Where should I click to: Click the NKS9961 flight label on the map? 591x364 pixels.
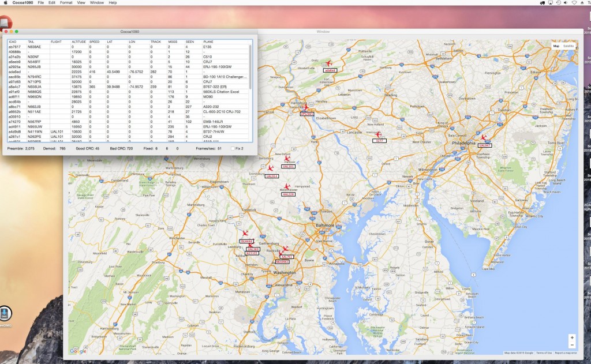coord(282,261)
